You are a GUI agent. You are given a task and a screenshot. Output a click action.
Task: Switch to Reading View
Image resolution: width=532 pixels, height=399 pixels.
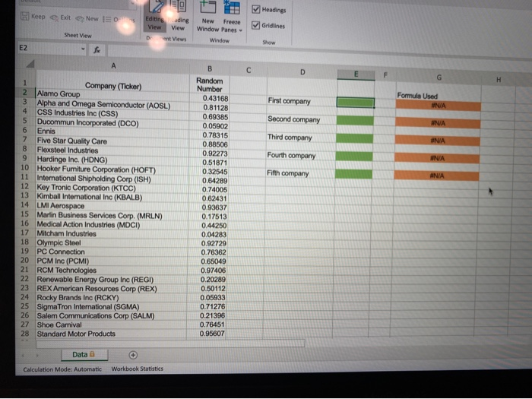tap(178, 17)
